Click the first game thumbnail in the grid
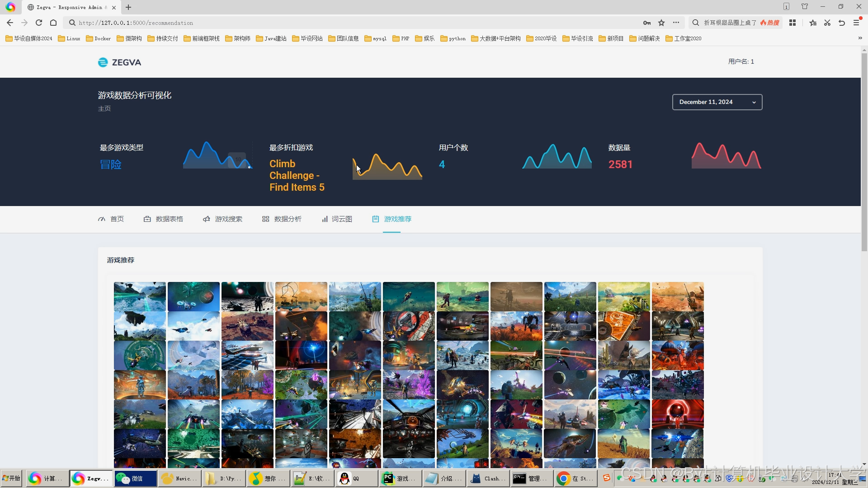Image resolution: width=868 pixels, height=488 pixels. tap(140, 296)
